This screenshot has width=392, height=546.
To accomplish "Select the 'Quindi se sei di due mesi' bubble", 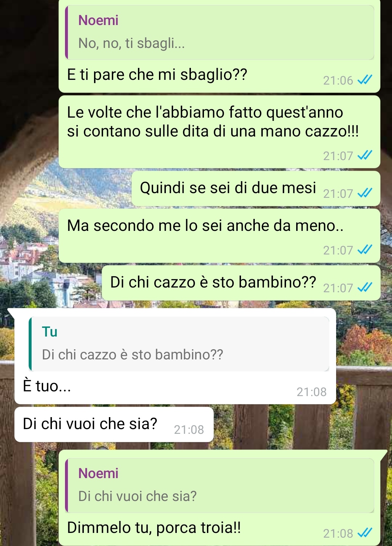I will (256, 188).
